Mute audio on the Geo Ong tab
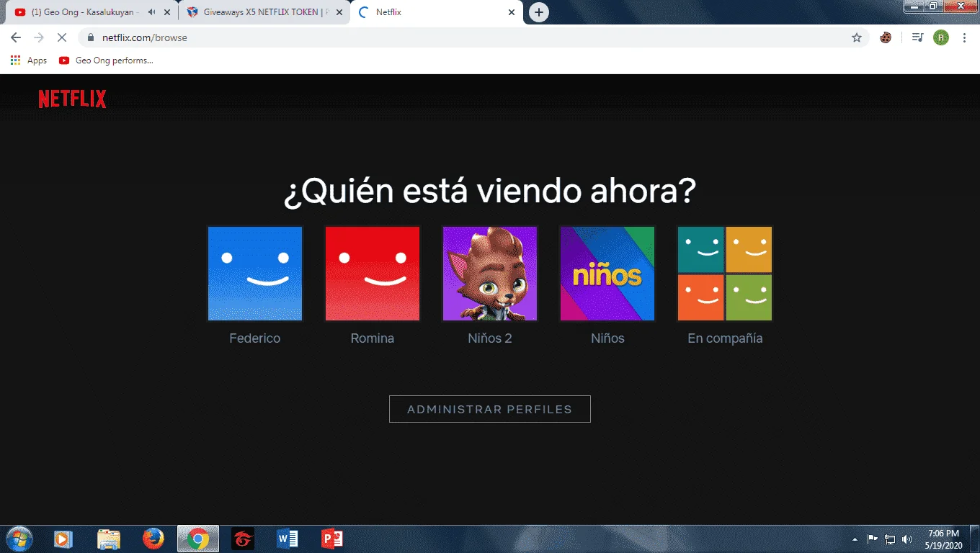This screenshot has height=553, width=980. 151,12
